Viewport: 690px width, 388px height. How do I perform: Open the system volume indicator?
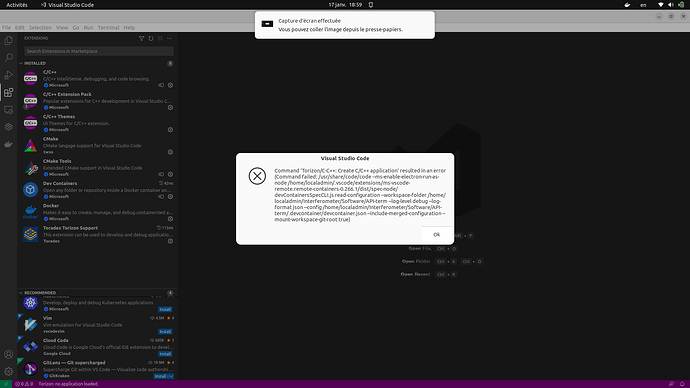click(671, 5)
